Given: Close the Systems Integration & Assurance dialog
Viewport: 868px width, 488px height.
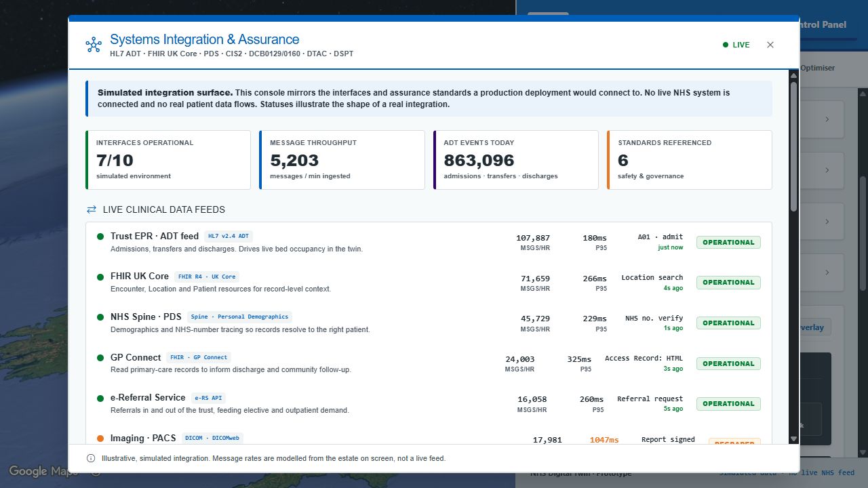Looking at the screenshot, I should (770, 45).
